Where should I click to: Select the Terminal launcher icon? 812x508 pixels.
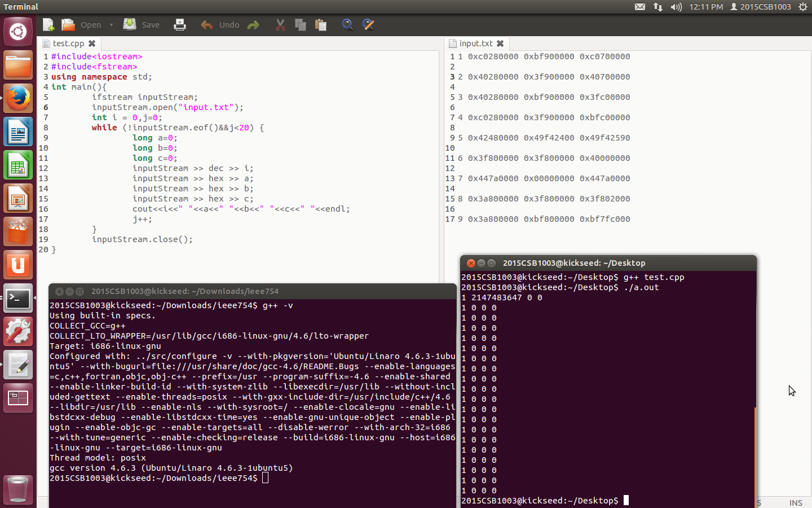pyautogui.click(x=18, y=298)
